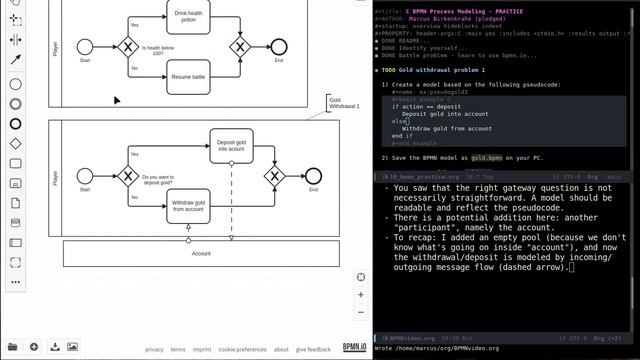The width and height of the screenshot is (640, 360).
Task: Expand the 'DONE Identify yourself...' heading
Action: (424, 48)
